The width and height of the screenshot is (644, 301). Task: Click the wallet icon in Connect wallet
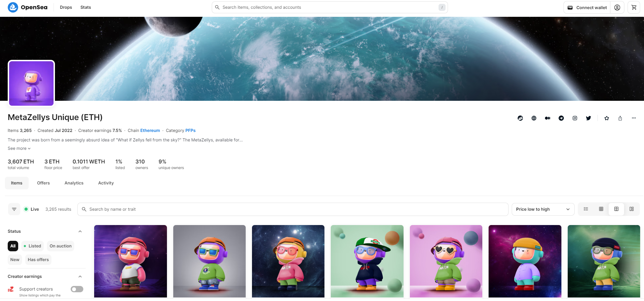pyautogui.click(x=570, y=7)
